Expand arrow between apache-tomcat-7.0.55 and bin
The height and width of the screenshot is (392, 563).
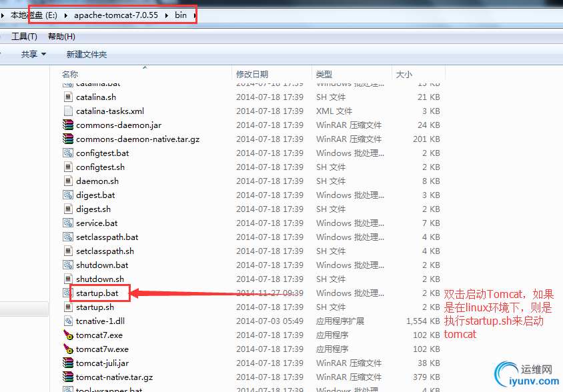click(x=167, y=15)
